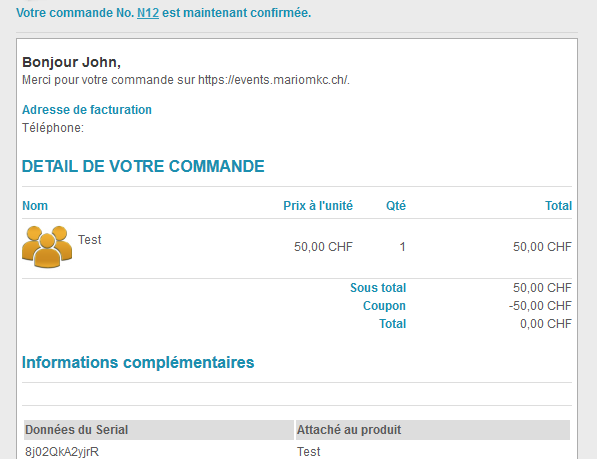Click the DETAIL DE VOTRE COMMANDE heading

coord(143,166)
